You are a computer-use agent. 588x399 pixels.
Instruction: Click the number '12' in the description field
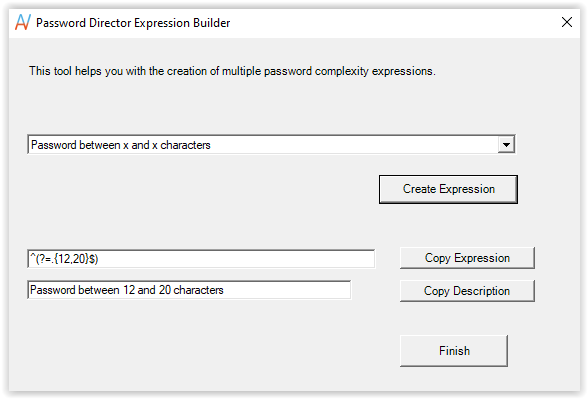click(x=129, y=290)
